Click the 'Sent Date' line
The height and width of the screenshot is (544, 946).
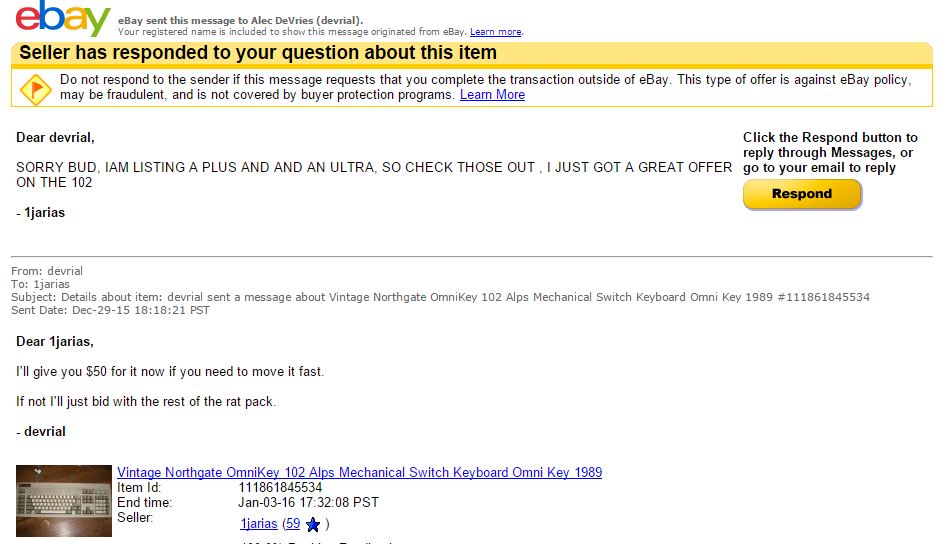click(x=110, y=310)
